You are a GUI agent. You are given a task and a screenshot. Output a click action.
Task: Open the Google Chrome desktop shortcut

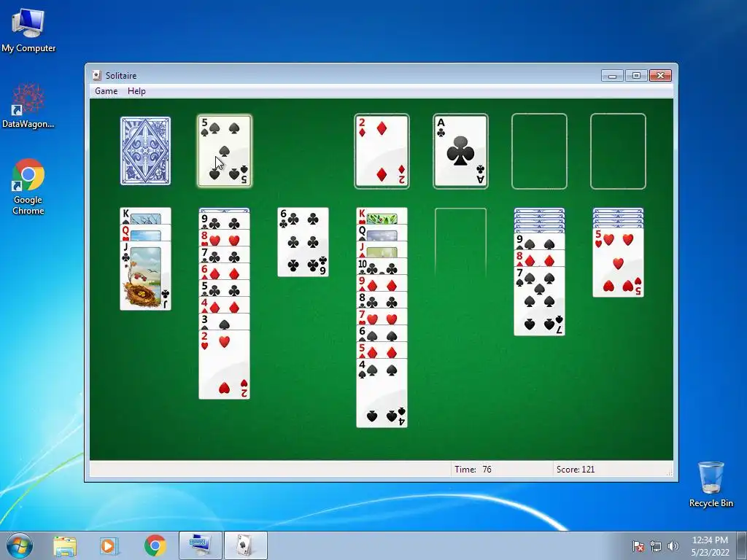click(x=28, y=187)
